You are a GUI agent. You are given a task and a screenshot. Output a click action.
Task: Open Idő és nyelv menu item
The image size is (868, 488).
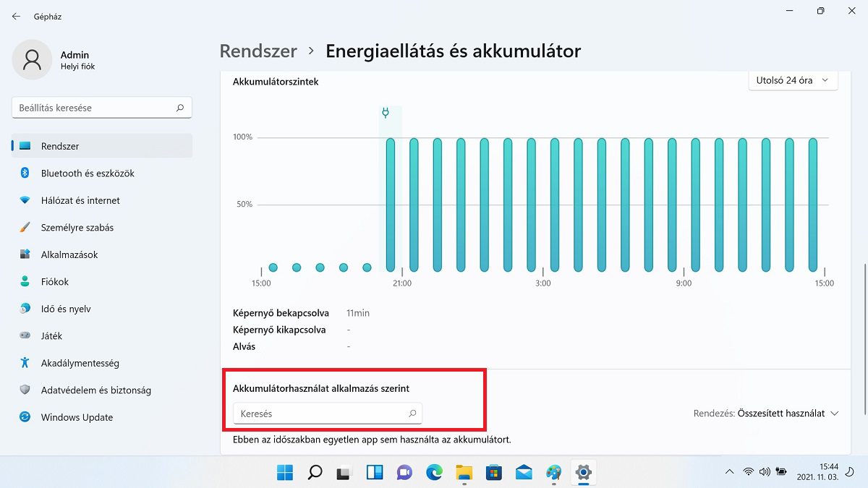[66, 309]
